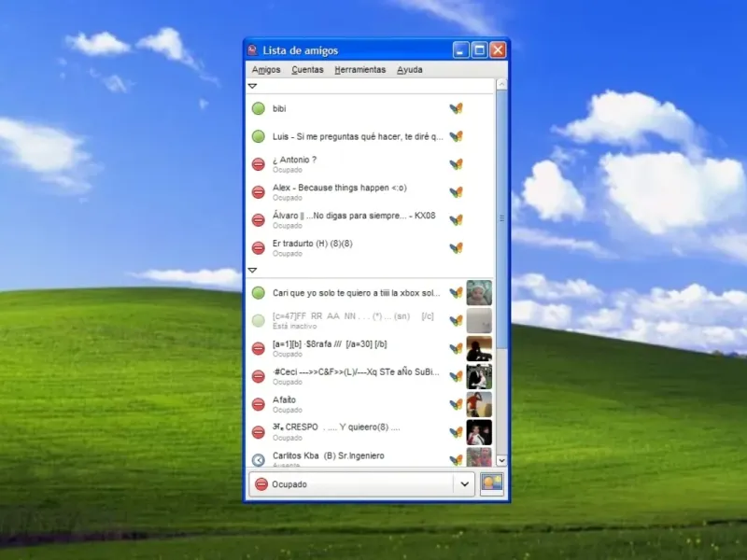Select "Luis - Si me preguntas qué hacer" contact

coord(358,136)
